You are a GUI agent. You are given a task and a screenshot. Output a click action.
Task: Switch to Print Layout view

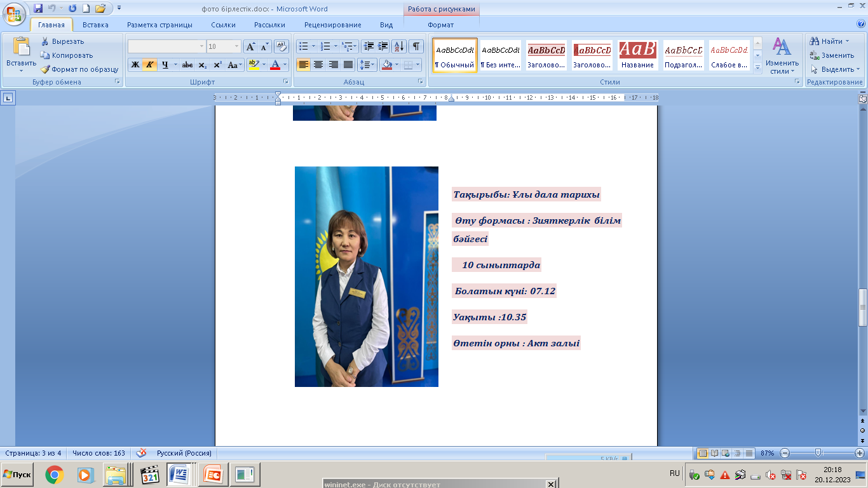[703, 453]
